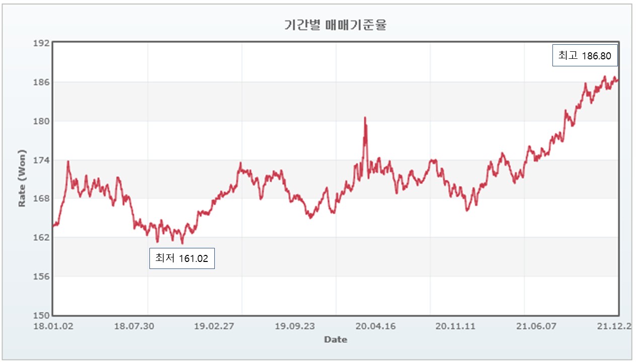Click the 168 value on the y-axis
Image resolution: width=644 pixels, height=362 pixels.
pyautogui.click(x=42, y=198)
